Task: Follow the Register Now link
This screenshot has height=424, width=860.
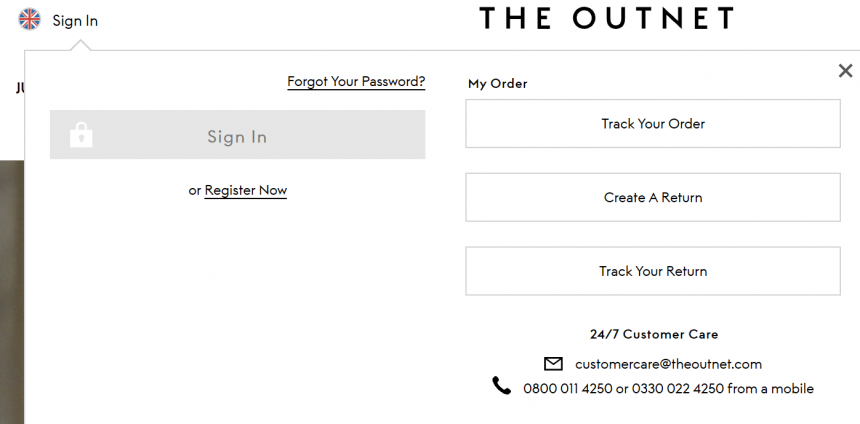Action: coord(246,190)
